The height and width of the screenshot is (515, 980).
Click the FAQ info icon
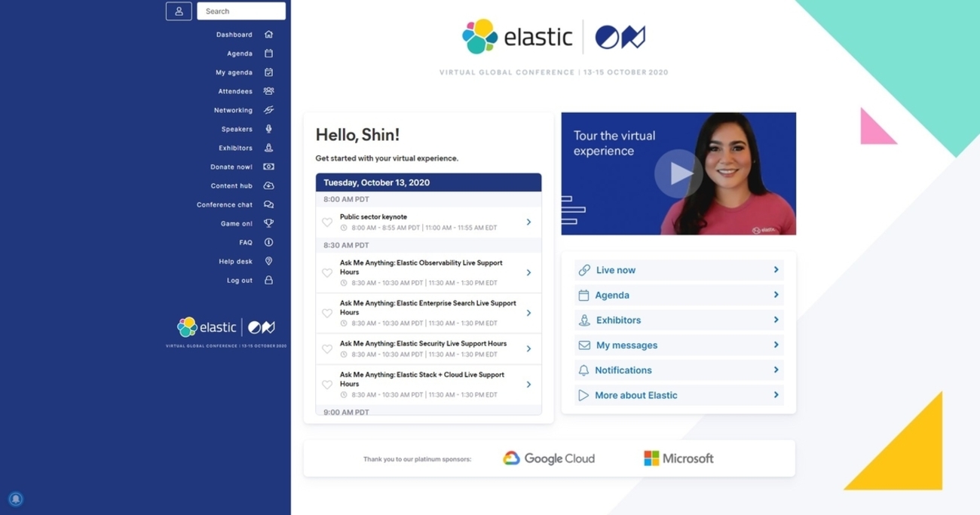tap(268, 242)
